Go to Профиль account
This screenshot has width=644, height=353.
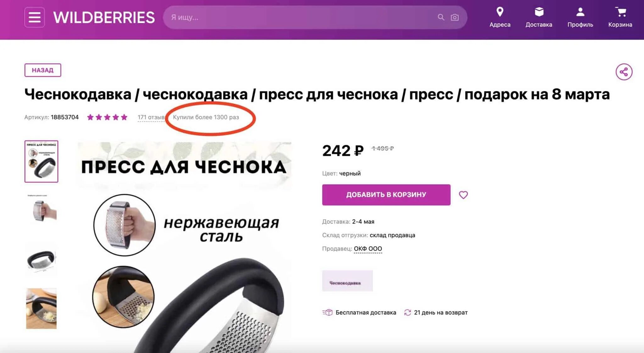580,17
